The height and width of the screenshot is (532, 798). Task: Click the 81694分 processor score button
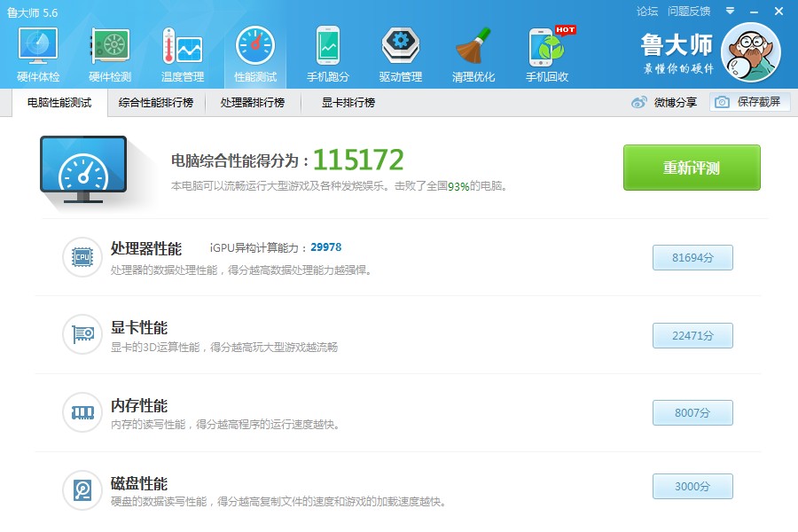pos(692,258)
